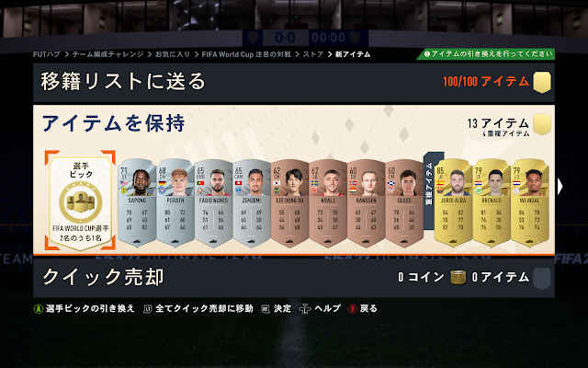Open the クイック売却 section
Viewport: 588px width, 368px height.
(x=294, y=278)
